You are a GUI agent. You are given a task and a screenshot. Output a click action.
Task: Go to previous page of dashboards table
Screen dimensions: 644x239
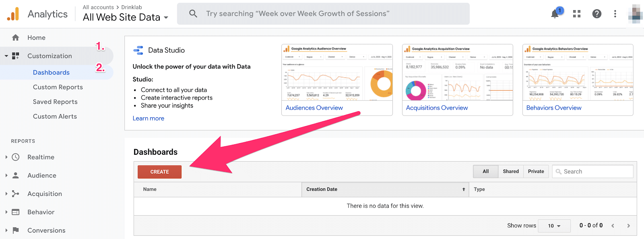tap(613, 226)
